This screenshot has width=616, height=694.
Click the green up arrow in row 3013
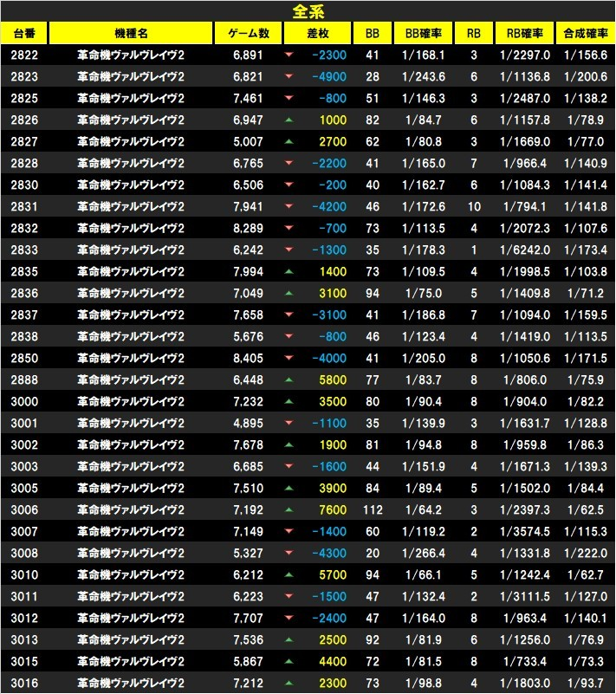(x=289, y=640)
